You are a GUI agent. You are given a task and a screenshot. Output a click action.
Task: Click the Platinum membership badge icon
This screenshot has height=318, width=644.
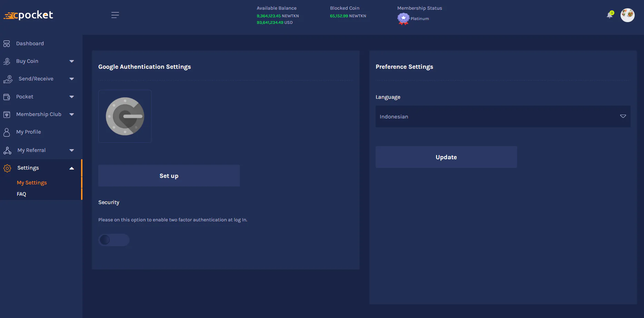click(x=403, y=19)
